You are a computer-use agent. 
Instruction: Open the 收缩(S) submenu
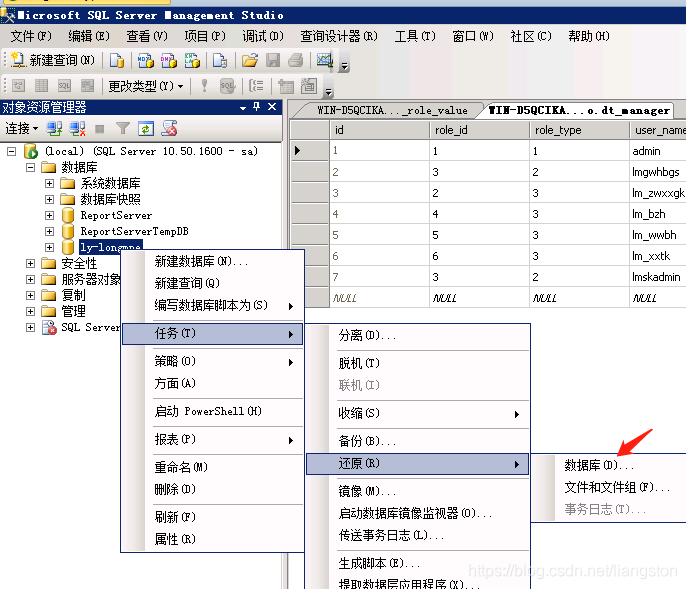point(417,413)
